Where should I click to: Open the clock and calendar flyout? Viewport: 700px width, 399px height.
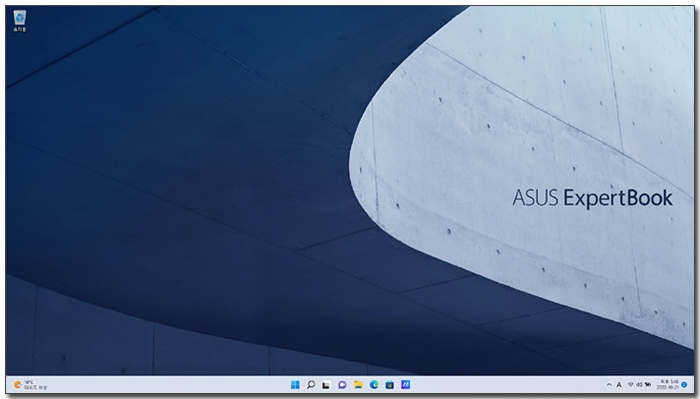point(667,385)
